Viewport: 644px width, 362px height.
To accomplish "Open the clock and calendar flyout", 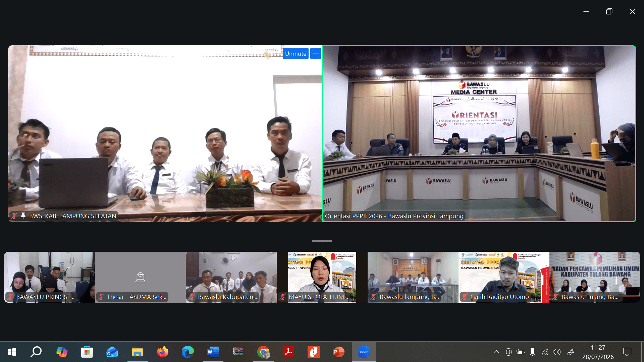I will coord(598,352).
